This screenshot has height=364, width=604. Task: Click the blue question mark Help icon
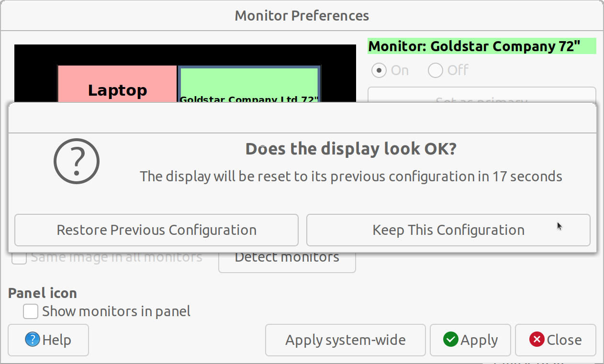32,340
